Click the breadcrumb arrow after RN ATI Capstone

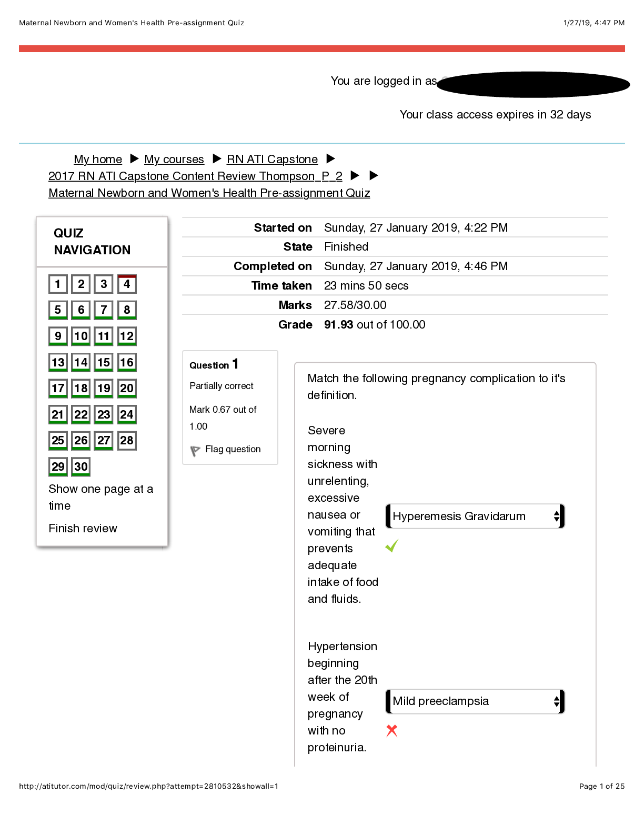[x=331, y=159]
